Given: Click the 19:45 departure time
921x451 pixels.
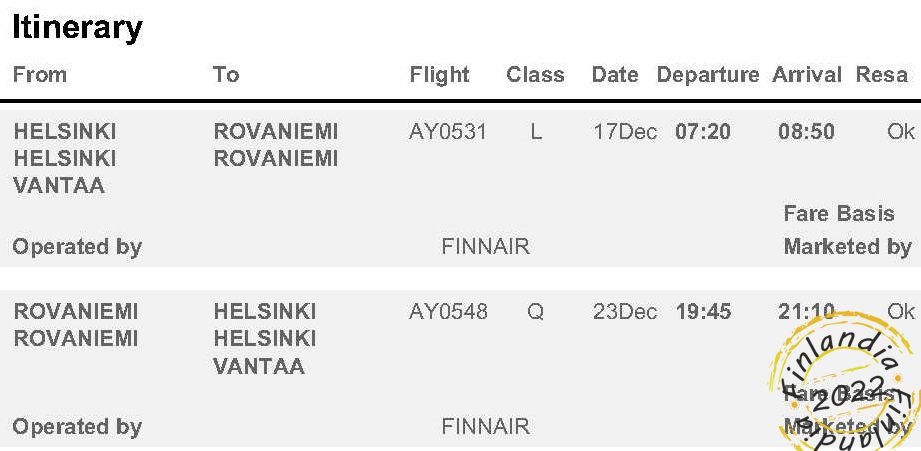Looking at the screenshot, I should [703, 311].
